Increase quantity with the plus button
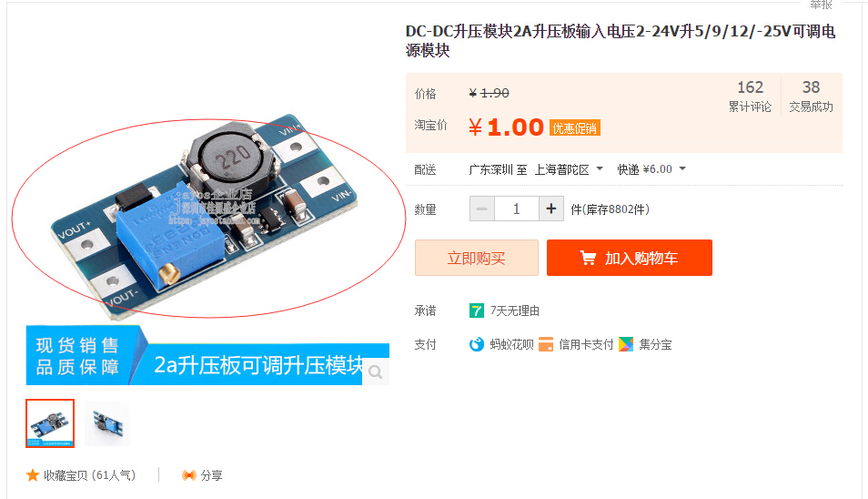 551,209
